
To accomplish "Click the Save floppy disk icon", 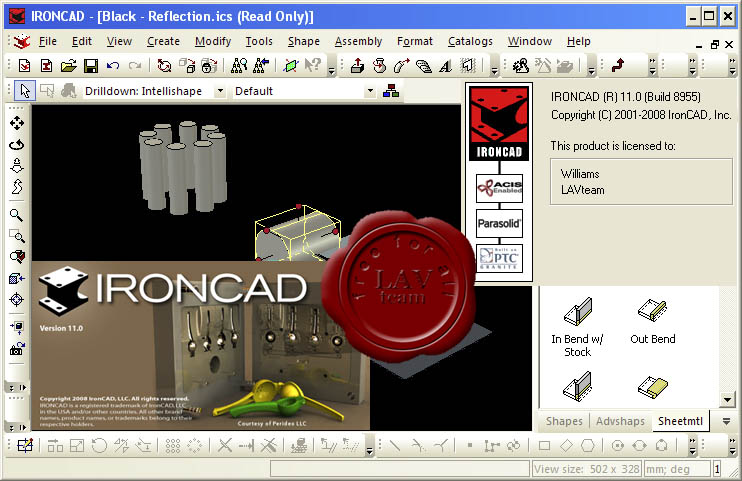I will (x=91, y=65).
